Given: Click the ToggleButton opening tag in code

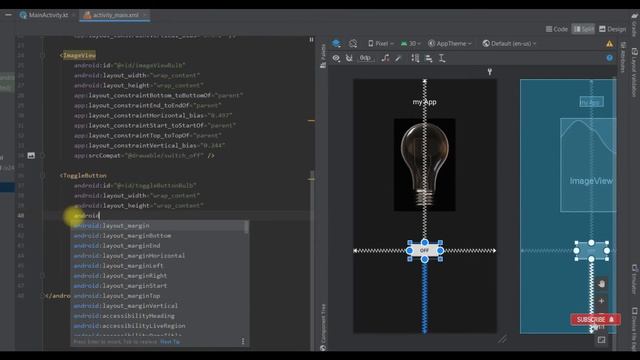Looking at the screenshot, I should [x=83, y=176].
